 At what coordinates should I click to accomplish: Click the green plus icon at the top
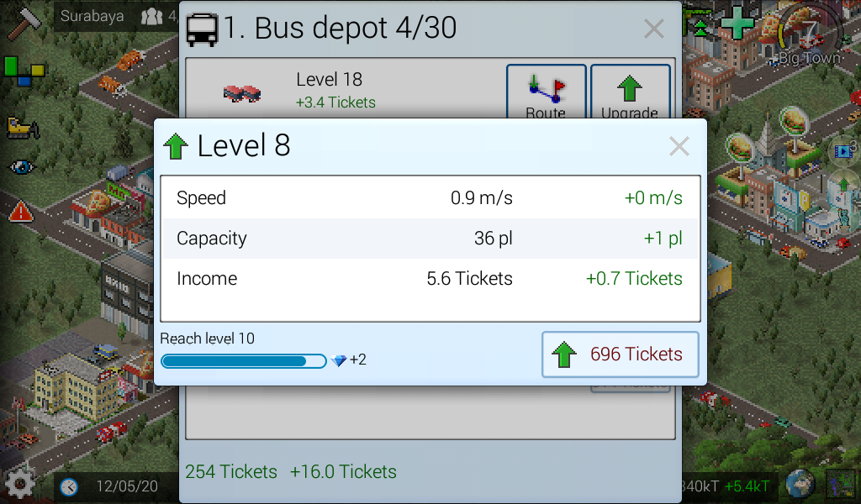pos(737,23)
